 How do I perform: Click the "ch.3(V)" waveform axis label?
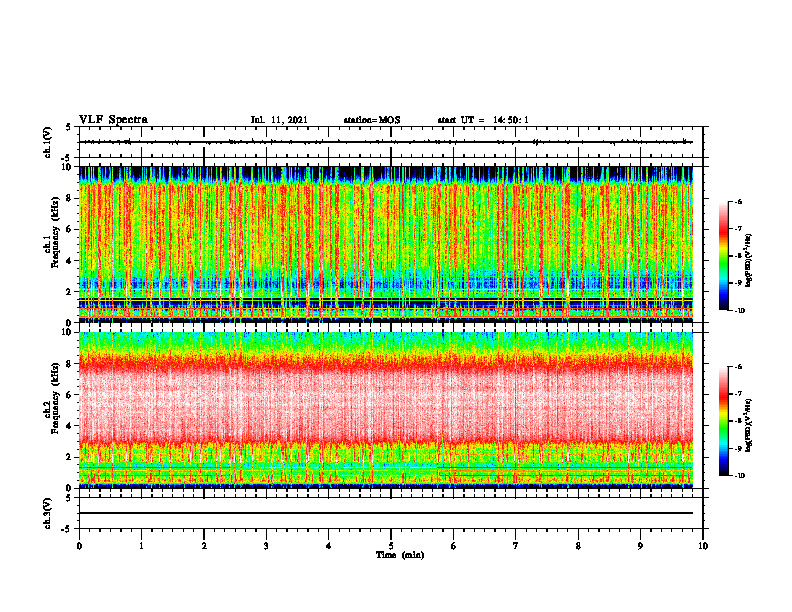pyautogui.click(x=48, y=513)
